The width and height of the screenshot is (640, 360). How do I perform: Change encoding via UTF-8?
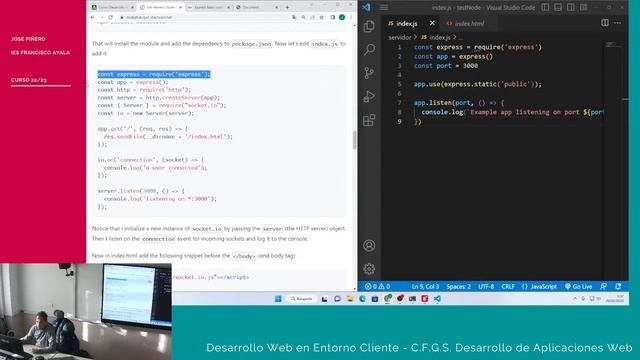[x=486, y=287]
